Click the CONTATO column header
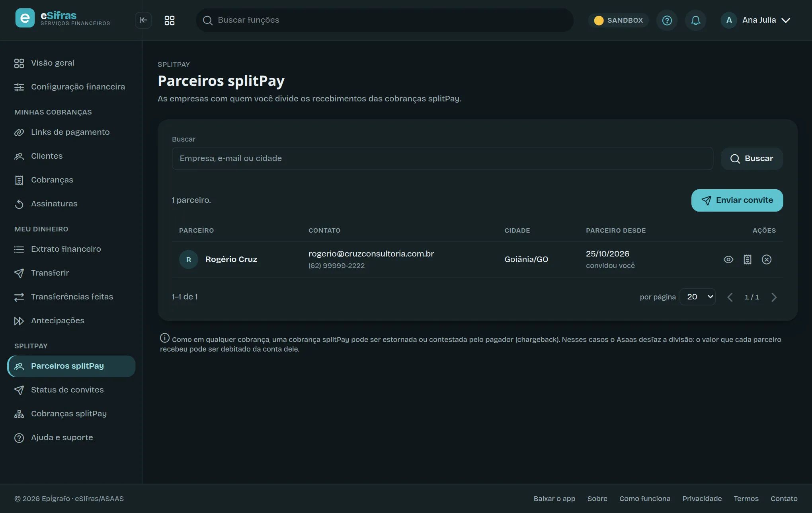This screenshot has height=513, width=812. [324, 231]
